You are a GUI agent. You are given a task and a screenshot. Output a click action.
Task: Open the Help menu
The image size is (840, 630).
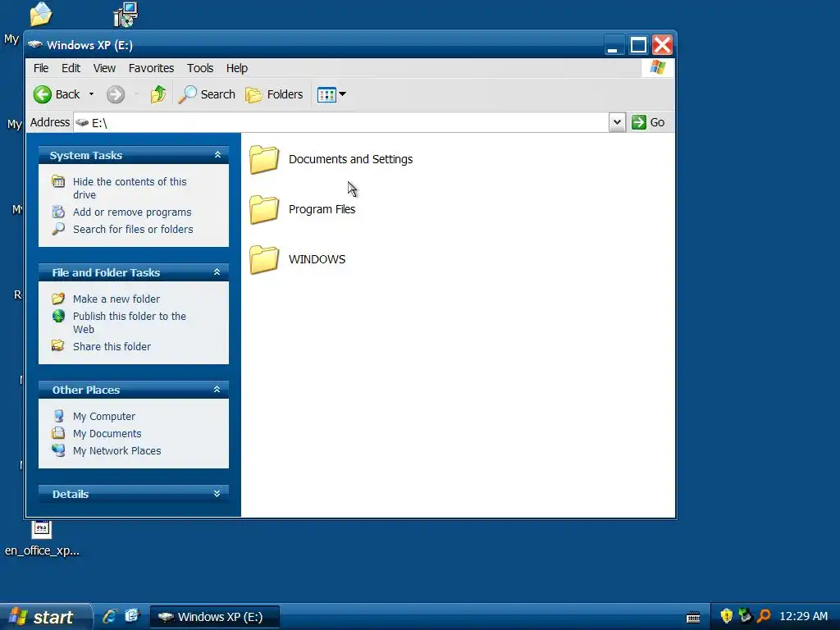coord(237,68)
